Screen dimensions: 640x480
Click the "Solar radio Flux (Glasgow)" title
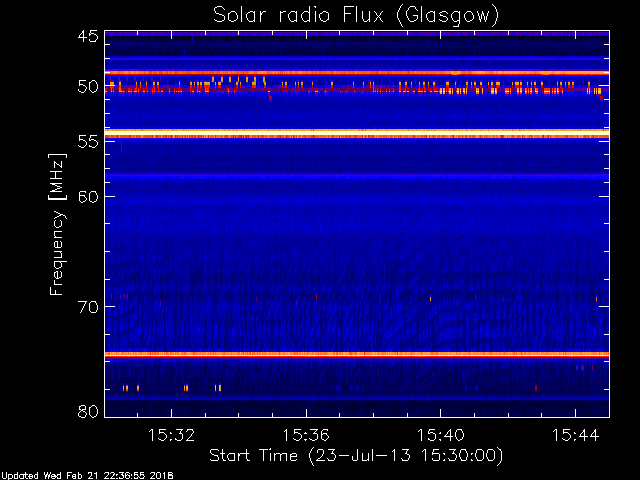coord(355,15)
